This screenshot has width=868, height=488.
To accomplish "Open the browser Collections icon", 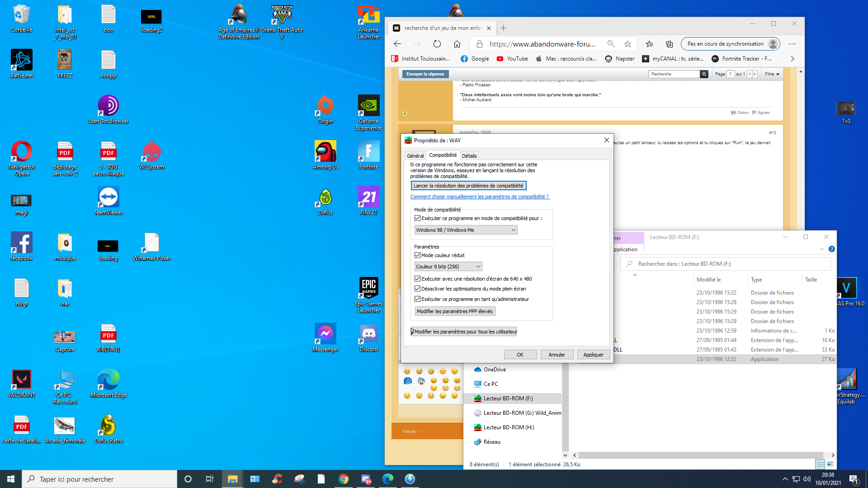I will 670,44.
